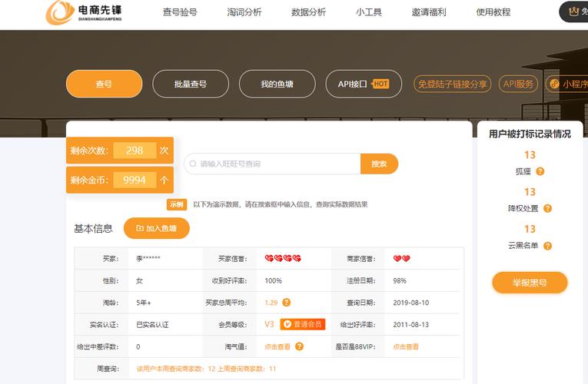Click the number 13 above 狐狸
This screenshot has height=384, width=588.
[x=530, y=154]
